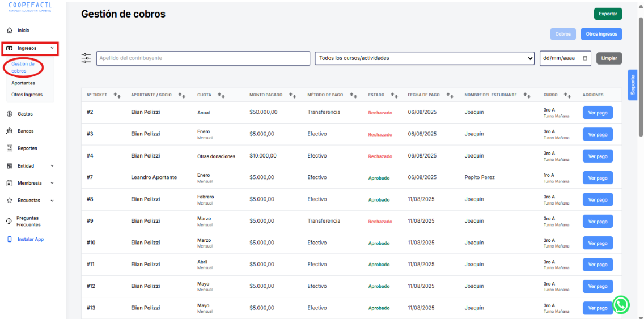The height and width of the screenshot is (319, 644).
Task: Click the Reportes document icon
Action: point(9,148)
